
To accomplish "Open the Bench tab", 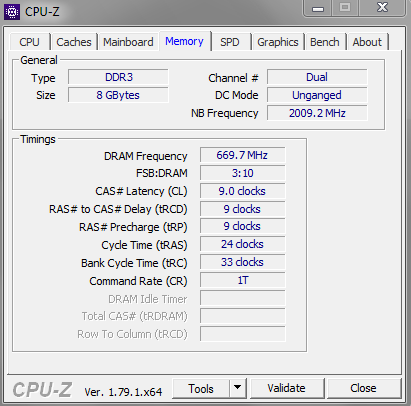I will click(x=325, y=42).
